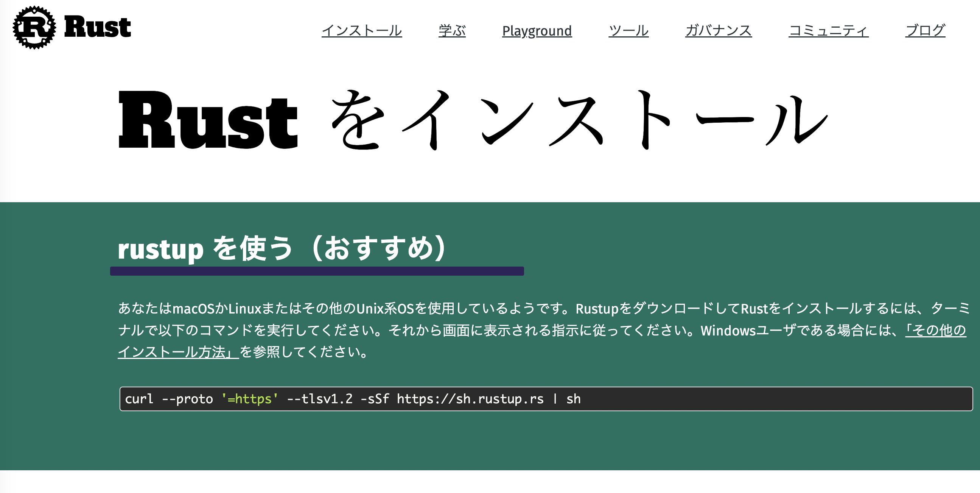Go to the 学ぶ page
This screenshot has height=493, width=980.
tap(452, 30)
